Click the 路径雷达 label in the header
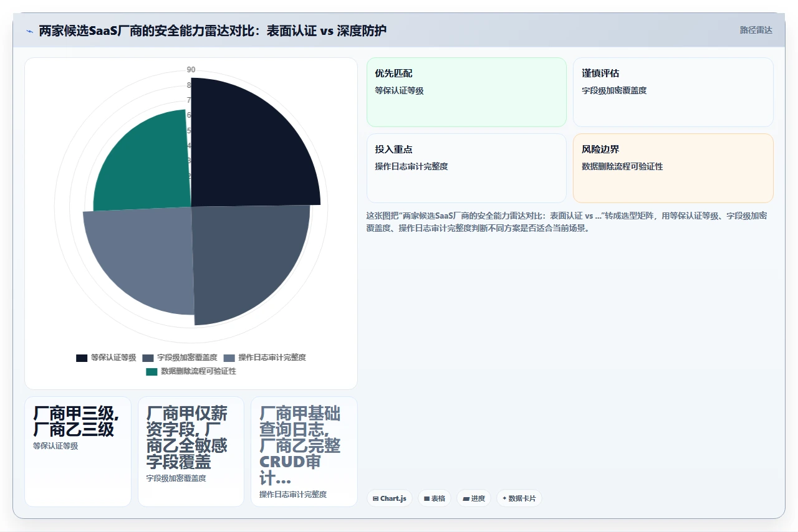Viewport: 798px width, 532px height. pyautogui.click(x=756, y=30)
